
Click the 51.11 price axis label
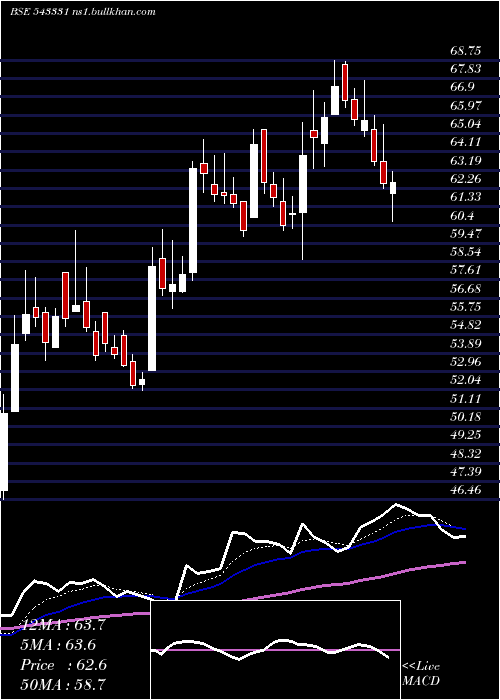click(x=466, y=398)
